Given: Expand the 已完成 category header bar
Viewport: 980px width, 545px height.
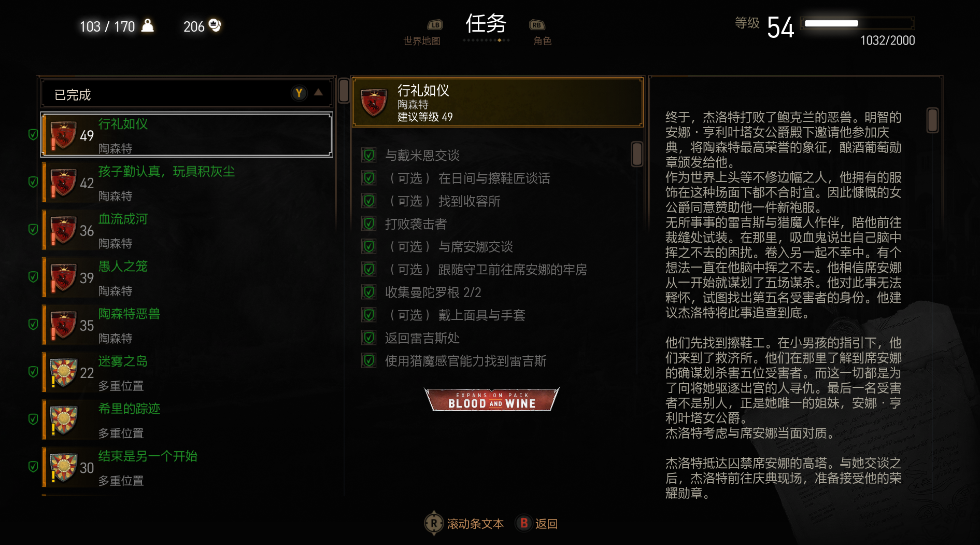Looking at the screenshot, I should (x=187, y=94).
